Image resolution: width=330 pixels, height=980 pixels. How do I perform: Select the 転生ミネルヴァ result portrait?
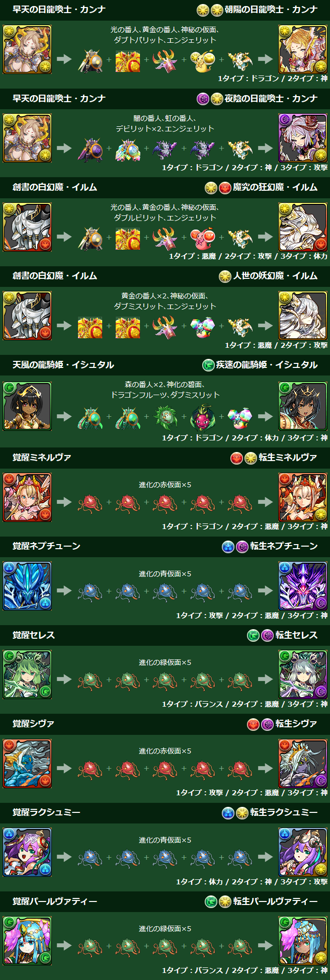303,497
